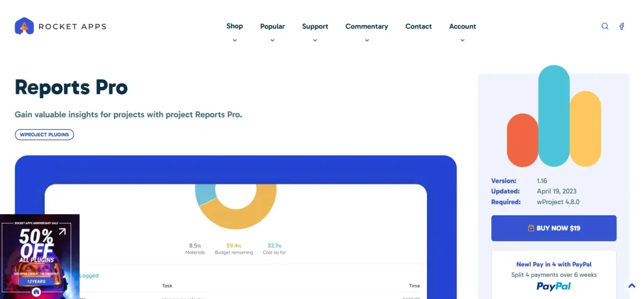Click the Task column header
The width and height of the screenshot is (644, 299).
click(167, 286)
